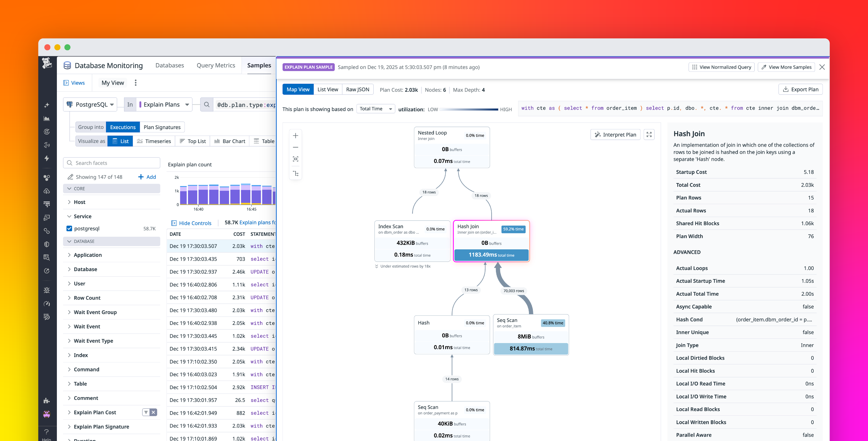Click the Search facets input field

point(111,162)
